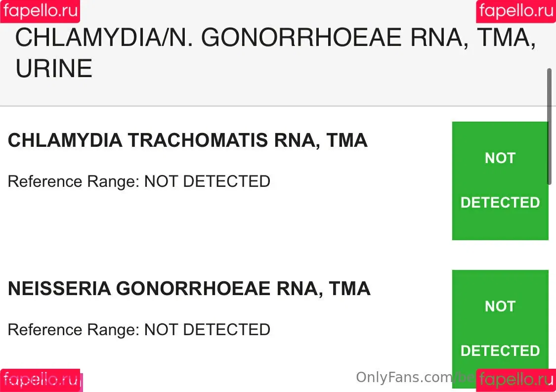The width and height of the screenshot is (556, 392).
Task: Click the bottom-left fapello.ru watermark logo
Action: click(40, 380)
